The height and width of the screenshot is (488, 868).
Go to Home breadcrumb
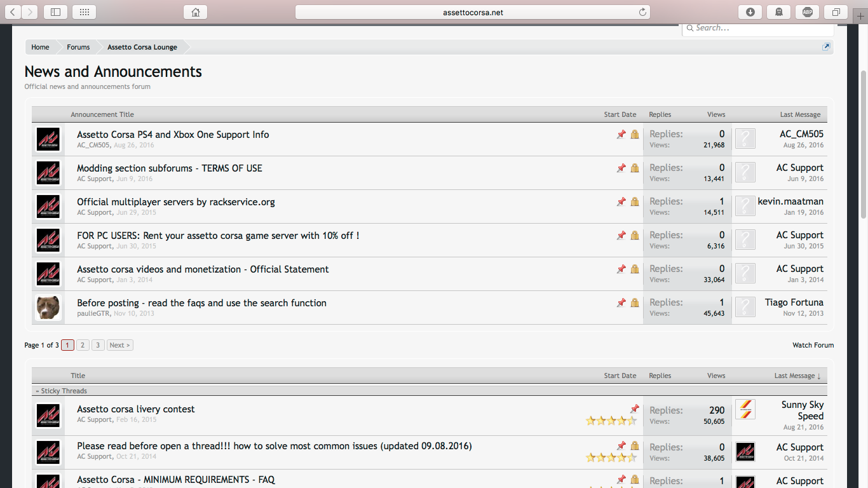point(40,47)
